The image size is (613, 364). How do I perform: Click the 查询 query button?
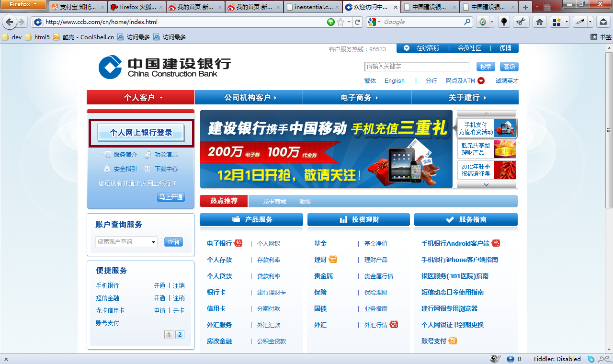pos(173,242)
